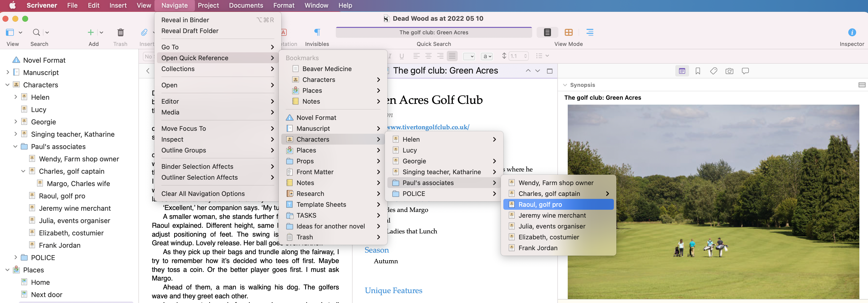Open the Snapshots camera tab in Inspector

click(x=729, y=71)
